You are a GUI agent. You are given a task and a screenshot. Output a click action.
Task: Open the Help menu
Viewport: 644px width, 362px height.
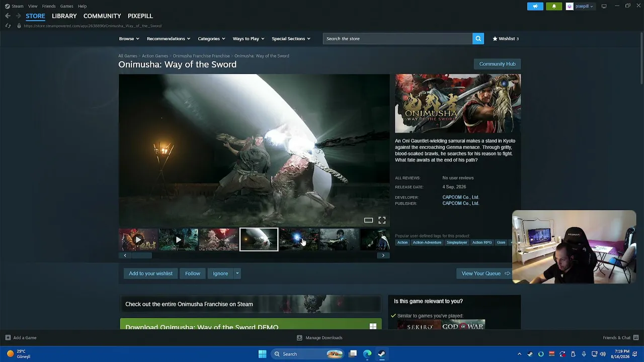point(82,6)
